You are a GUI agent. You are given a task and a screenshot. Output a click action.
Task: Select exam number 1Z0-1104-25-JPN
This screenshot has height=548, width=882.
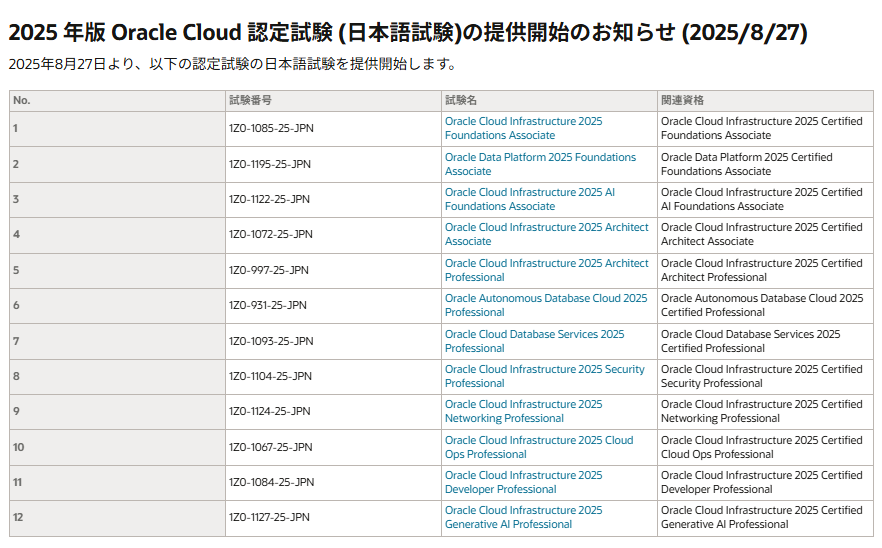coord(270,376)
